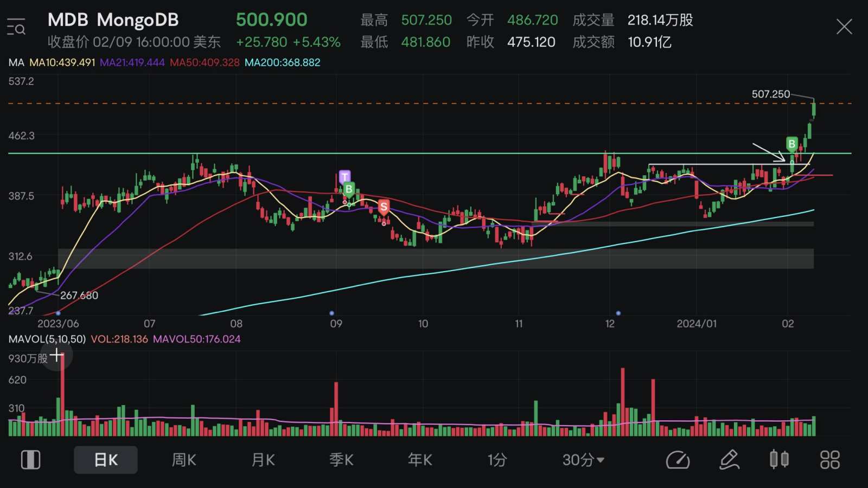Switch to 年K yearly chart tab
This screenshot has width=868, height=488.
tap(420, 460)
